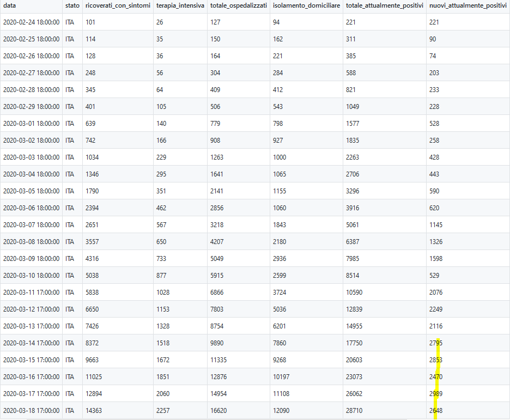This screenshot has width=510, height=420.
Task: Click totale ospedalizzati value 16620
Action: click(218, 411)
